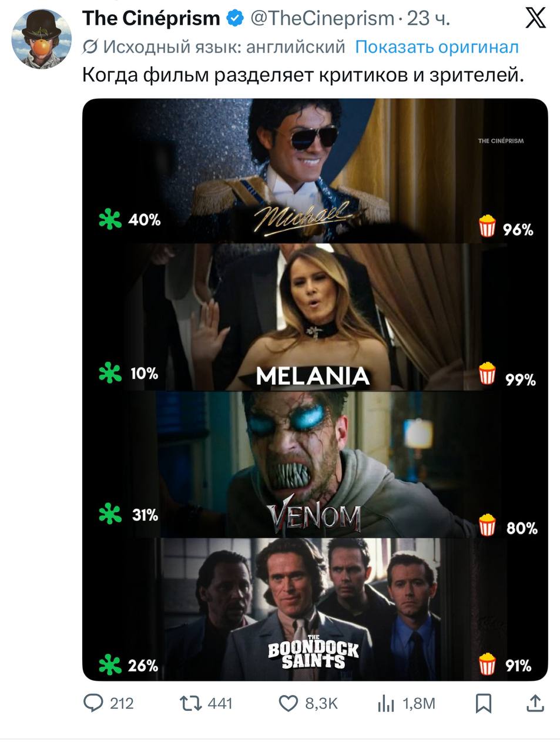The width and height of the screenshot is (560, 752).
Task: Like the post with heart icon
Action: 288,703
